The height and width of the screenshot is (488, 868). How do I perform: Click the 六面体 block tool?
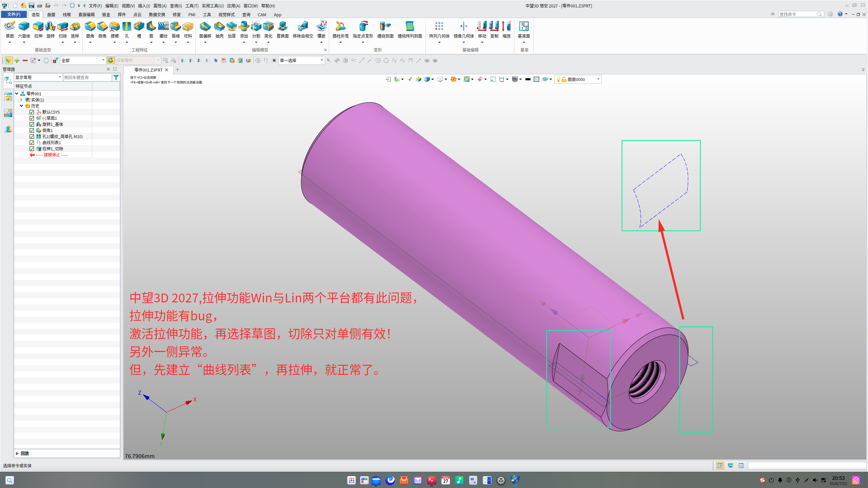[x=24, y=30]
